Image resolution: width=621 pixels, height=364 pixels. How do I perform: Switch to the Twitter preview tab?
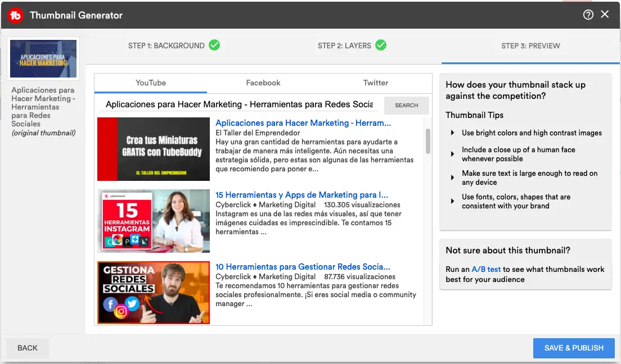[x=375, y=83]
